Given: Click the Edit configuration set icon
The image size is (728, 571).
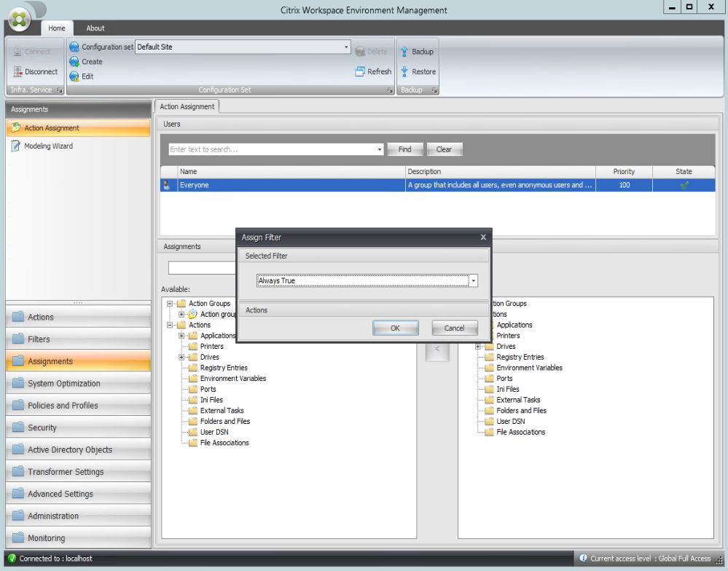Looking at the screenshot, I should click(74, 76).
